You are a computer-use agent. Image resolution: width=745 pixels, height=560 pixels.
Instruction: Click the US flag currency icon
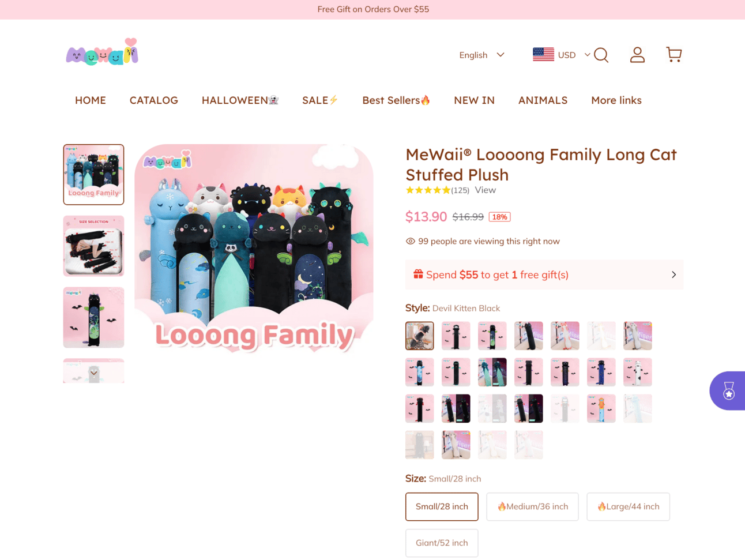point(543,54)
